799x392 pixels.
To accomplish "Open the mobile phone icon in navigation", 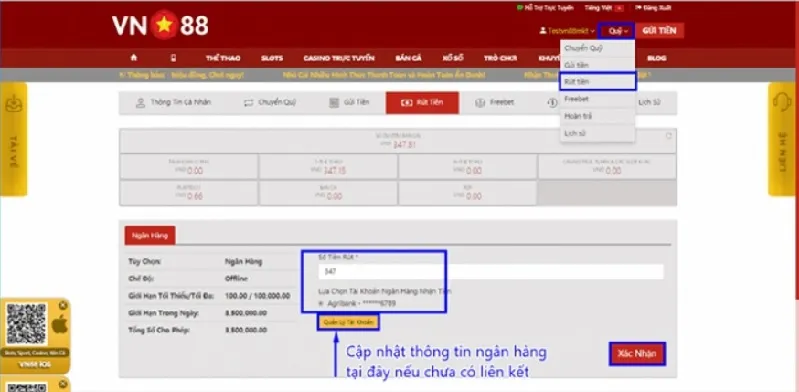I will (173, 58).
